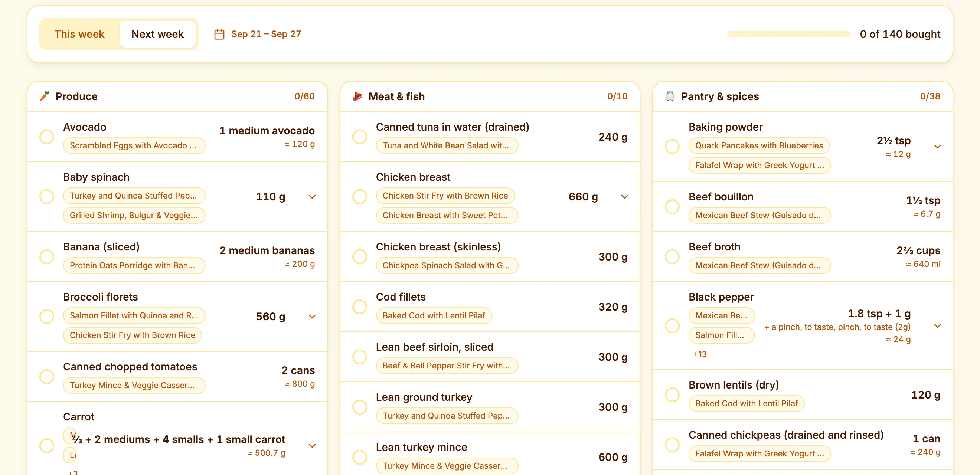This screenshot has height=475, width=980.
Task: Open the Beef & Bell Pepper Stir Fry tag
Action: [x=447, y=366]
